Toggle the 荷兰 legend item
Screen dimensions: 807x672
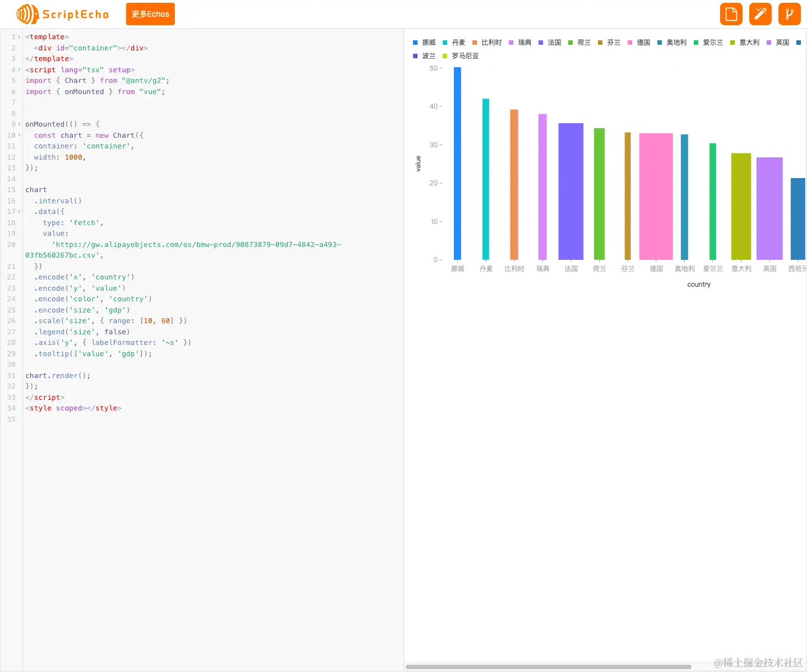[x=579, y=43]
